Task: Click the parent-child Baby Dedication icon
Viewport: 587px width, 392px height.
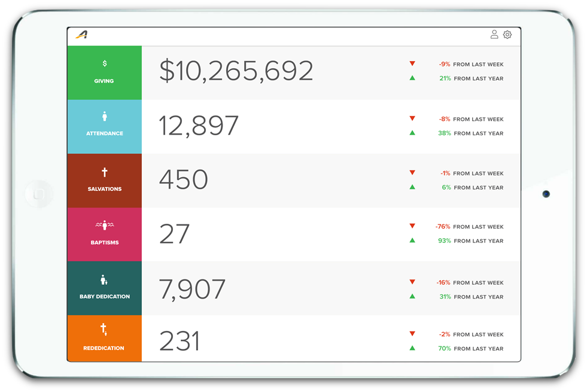Action: coord(104,279)
